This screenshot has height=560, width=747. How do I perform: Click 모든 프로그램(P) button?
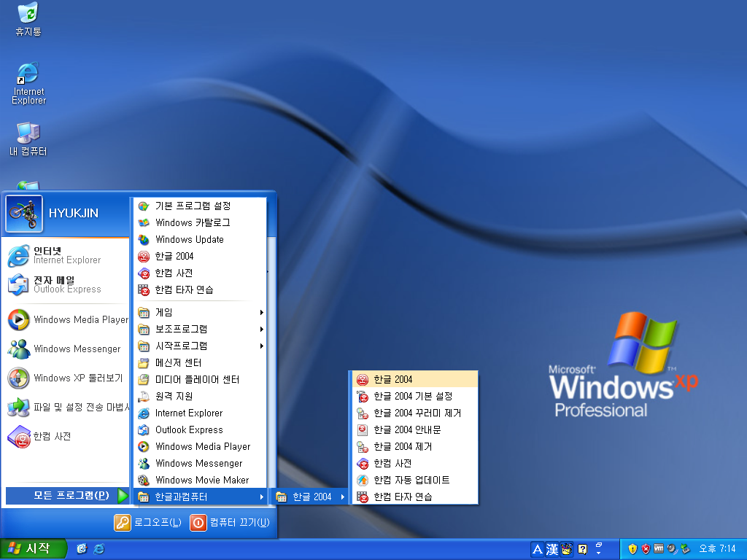(x=66, y=496)
